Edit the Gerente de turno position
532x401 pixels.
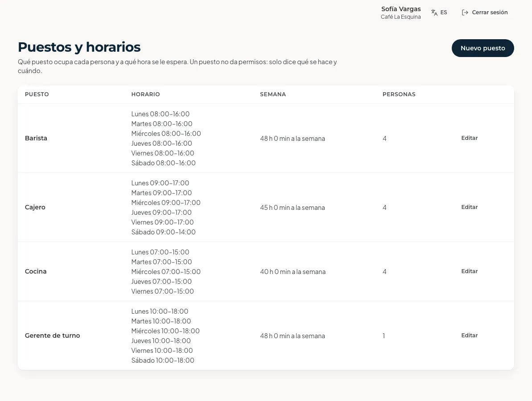click(x=469, y=335)
